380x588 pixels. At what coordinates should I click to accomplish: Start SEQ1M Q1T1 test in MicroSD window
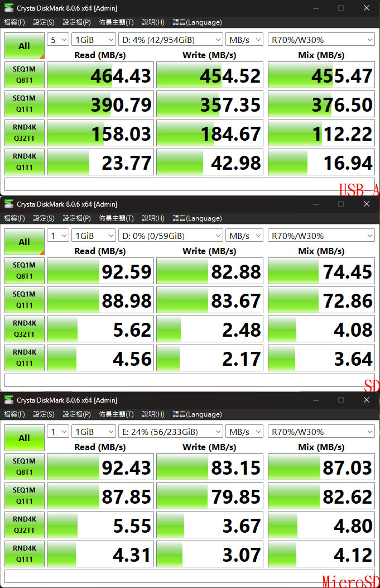25,496
